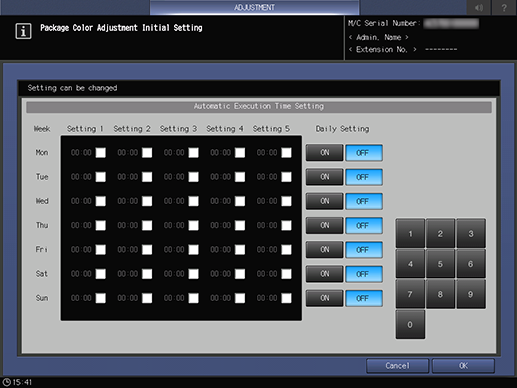Click the Cancel button
This screenshot has height=388, width=517.
coord(397,366)
